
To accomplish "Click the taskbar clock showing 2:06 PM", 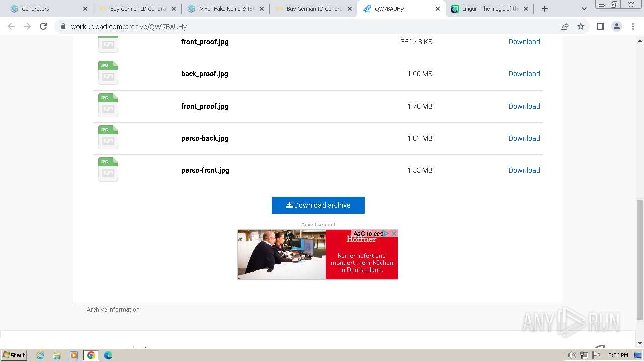I will coord(618,355).
